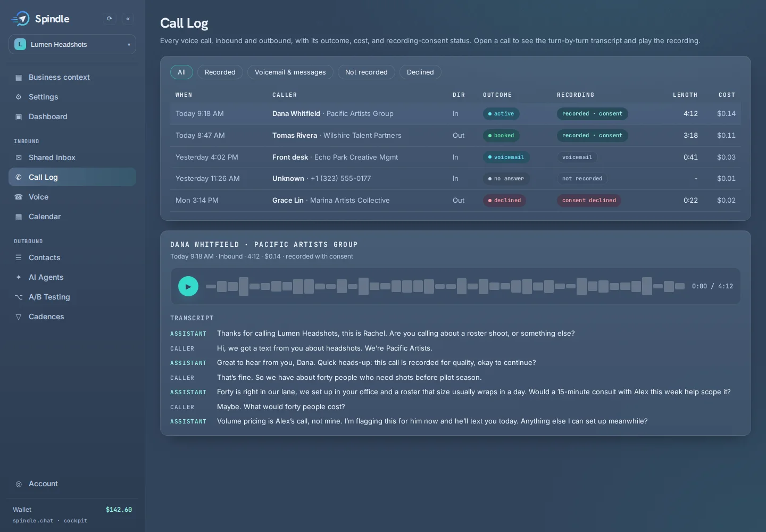Select the All filter pill

click(x=181, y=72)
